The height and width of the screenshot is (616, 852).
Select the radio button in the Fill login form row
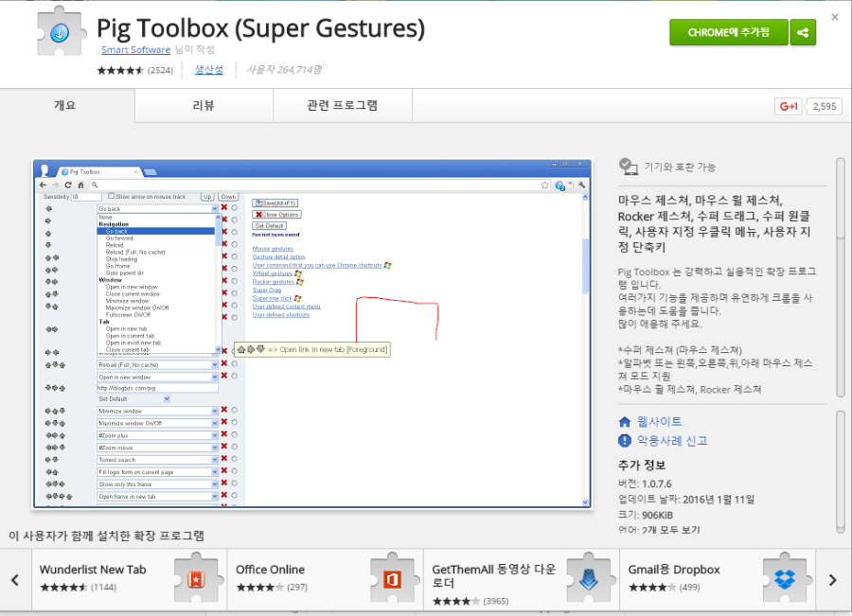(234, 471)
